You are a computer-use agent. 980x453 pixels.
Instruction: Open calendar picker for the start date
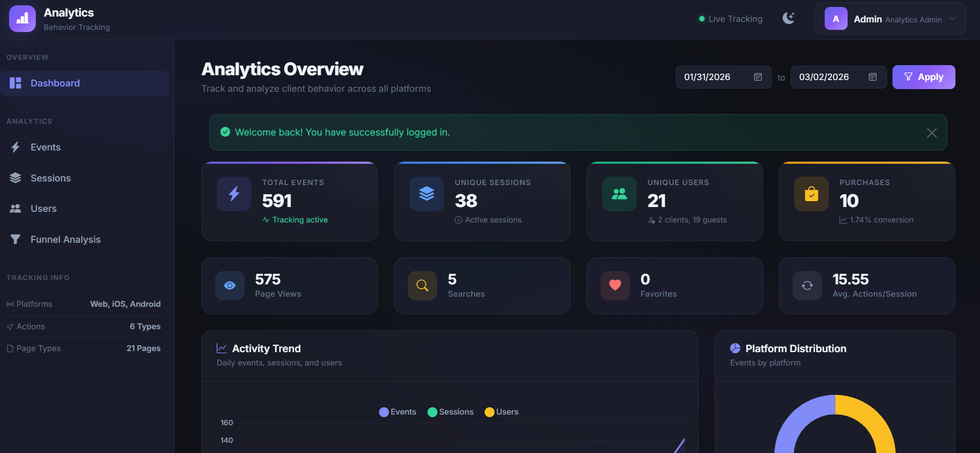[757, 77]
